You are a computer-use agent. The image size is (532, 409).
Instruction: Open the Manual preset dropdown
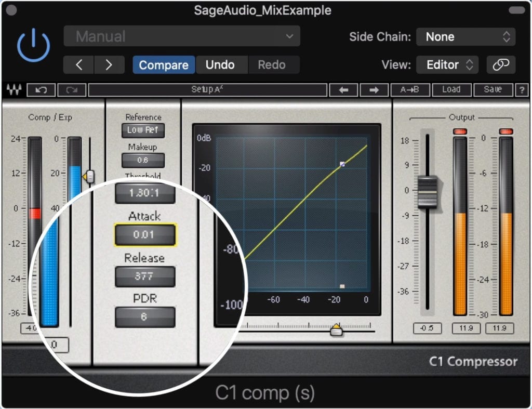point(181,36)
